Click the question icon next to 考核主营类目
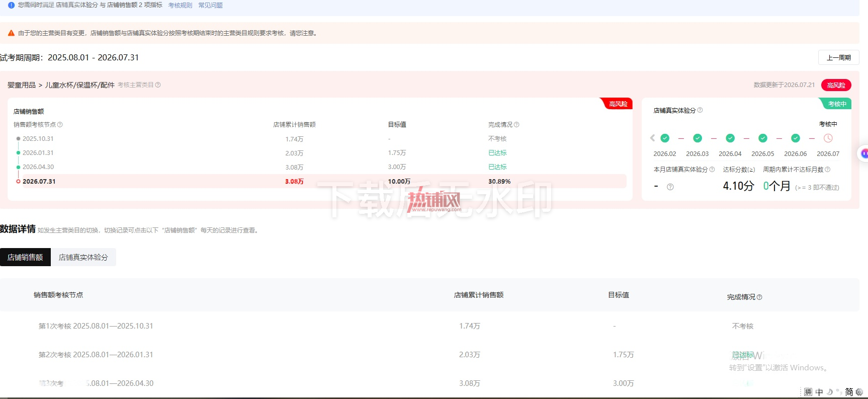The image size is (868, 399). pos(158,85)
